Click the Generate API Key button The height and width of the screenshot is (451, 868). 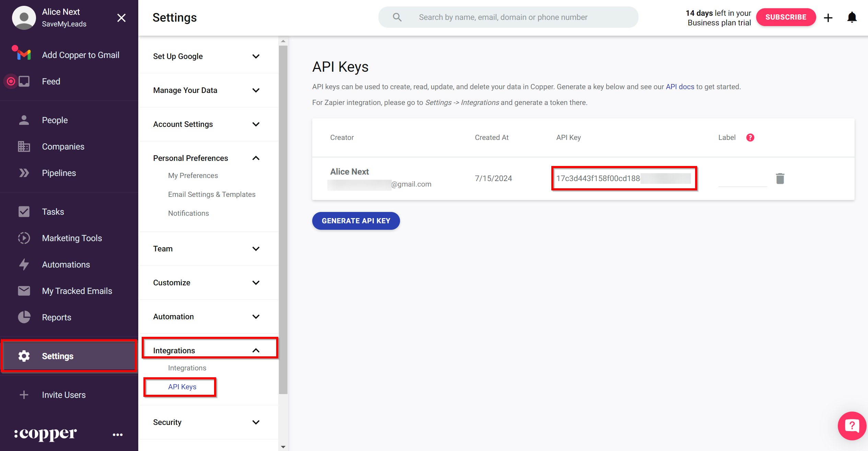356,221
